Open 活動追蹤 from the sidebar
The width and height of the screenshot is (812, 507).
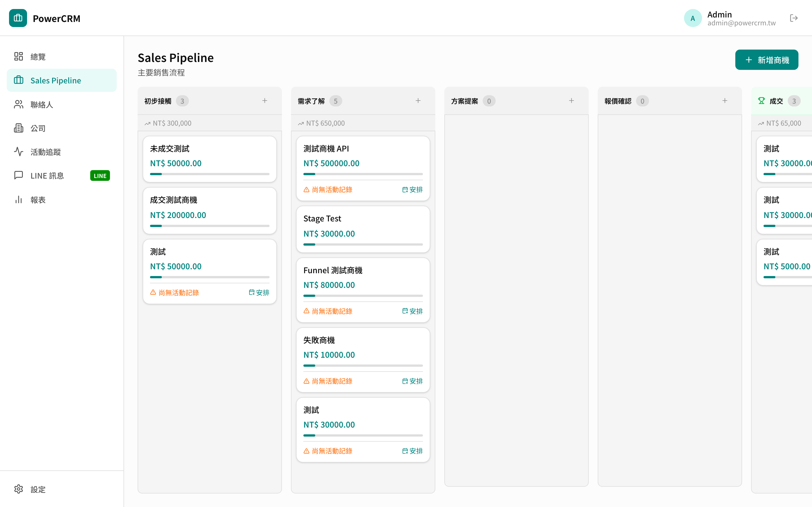(45, 152)
